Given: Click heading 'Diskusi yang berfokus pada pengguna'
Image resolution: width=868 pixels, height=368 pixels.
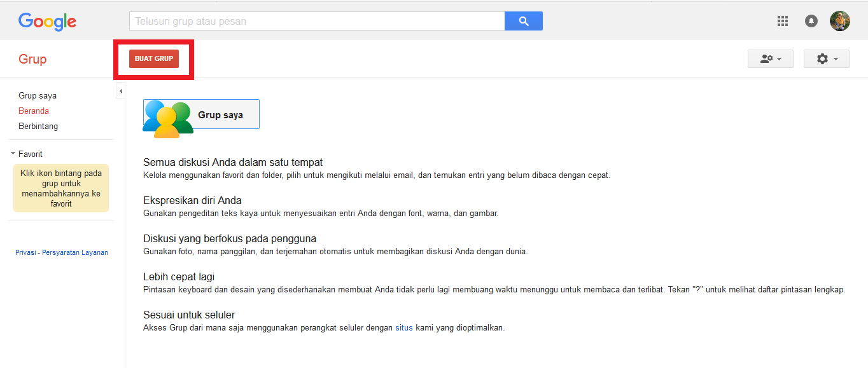Looking at the screenshot, I should pyautogui.click(x=230, y=239).
